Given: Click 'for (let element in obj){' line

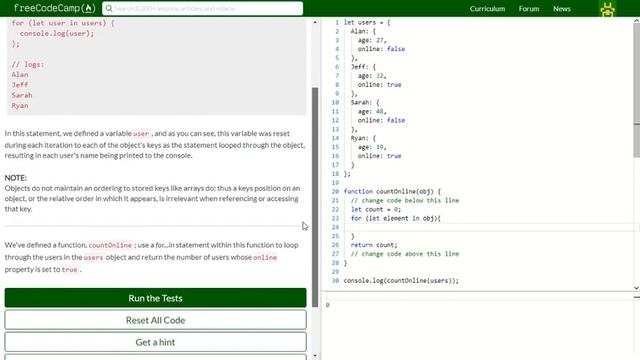Looking at the screenshot, I should coord(396,218).
